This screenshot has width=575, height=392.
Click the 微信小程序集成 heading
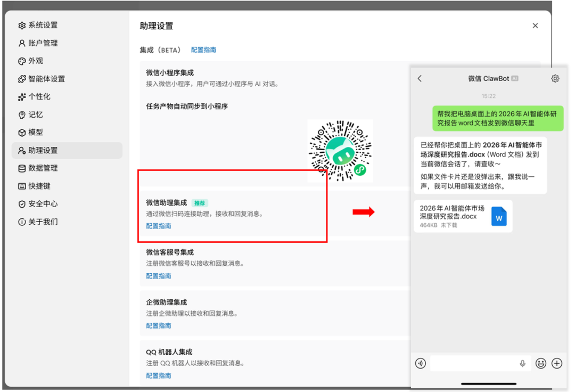click(x=170, y=72)
